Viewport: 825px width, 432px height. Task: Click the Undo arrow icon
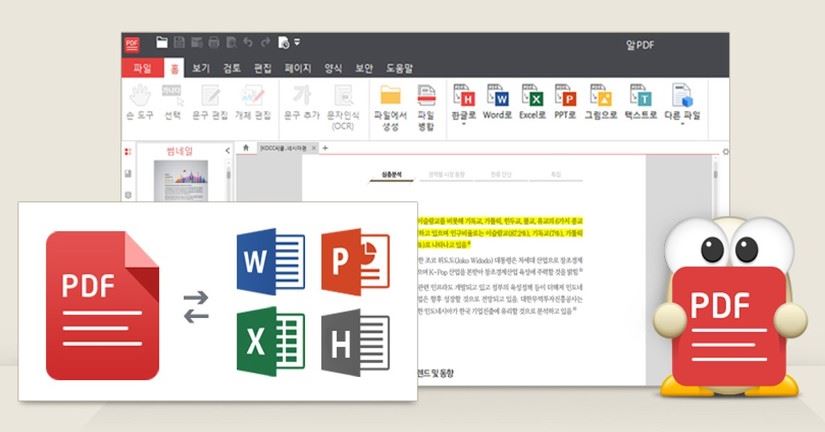248,42
